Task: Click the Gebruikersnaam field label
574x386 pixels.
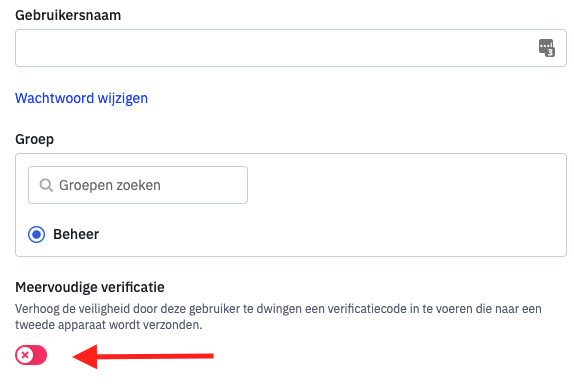Action: point(68,15)
